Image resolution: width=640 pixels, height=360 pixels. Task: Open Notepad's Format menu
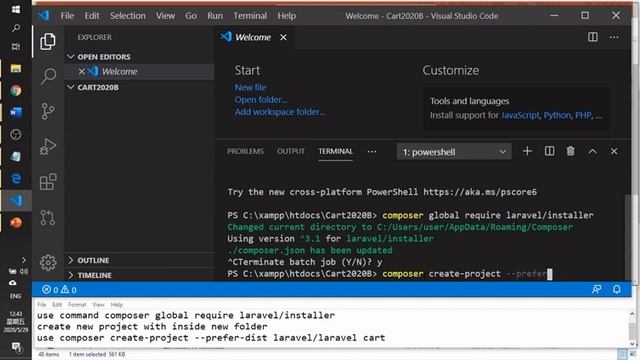[77, 304]
